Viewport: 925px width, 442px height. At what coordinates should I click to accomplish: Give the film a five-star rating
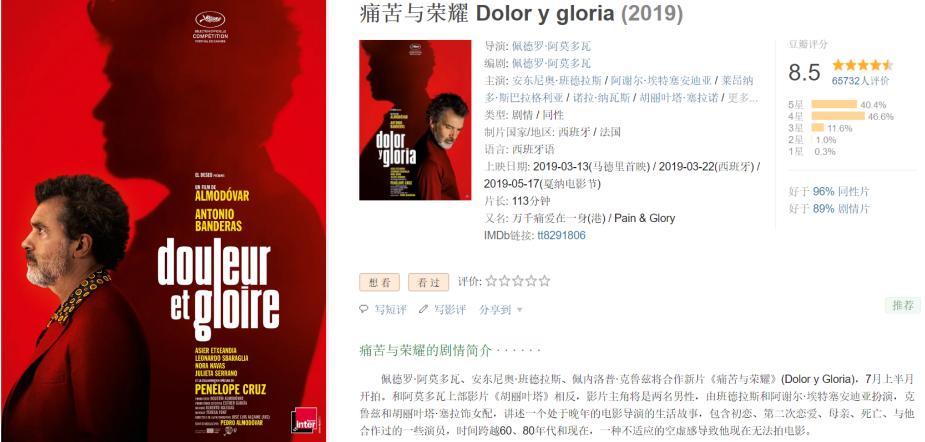[x=544, y=281]
